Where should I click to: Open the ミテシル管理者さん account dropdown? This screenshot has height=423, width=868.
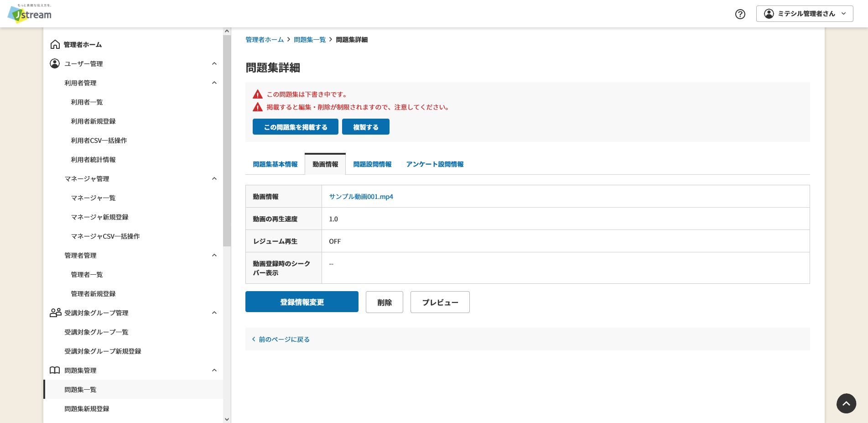click(x=805, y=14)
